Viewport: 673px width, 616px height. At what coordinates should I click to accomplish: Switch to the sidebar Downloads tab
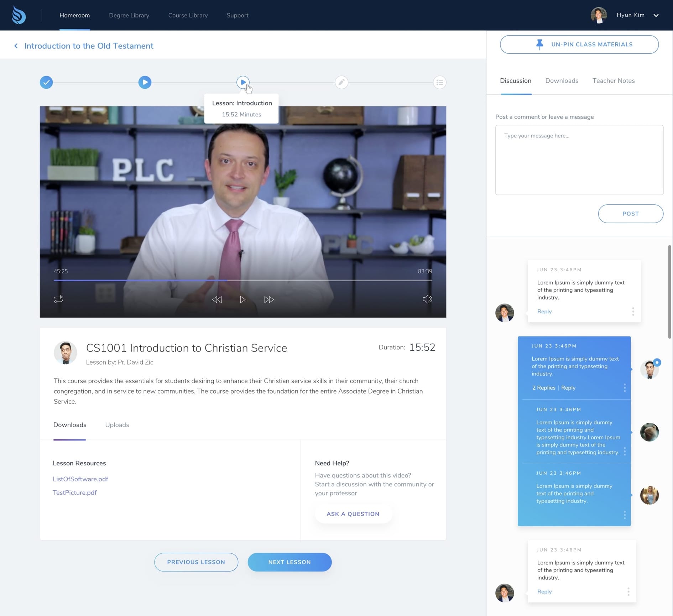tap(562, 80)
